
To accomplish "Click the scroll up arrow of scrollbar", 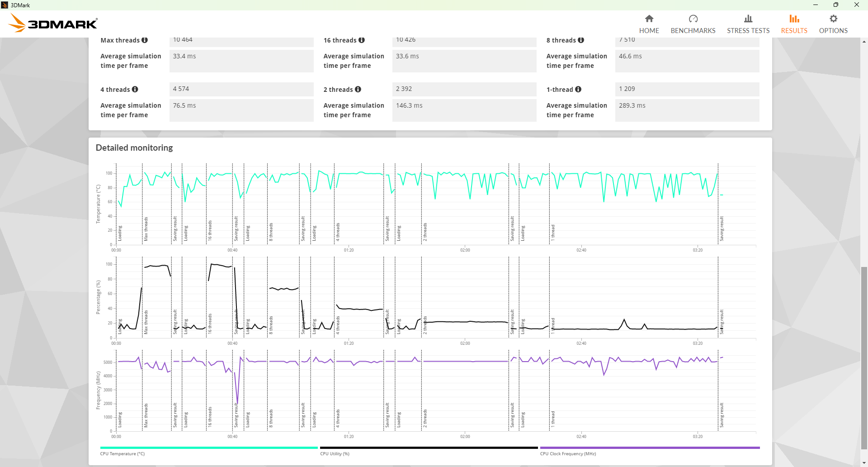I will click(x=864, y=42).
